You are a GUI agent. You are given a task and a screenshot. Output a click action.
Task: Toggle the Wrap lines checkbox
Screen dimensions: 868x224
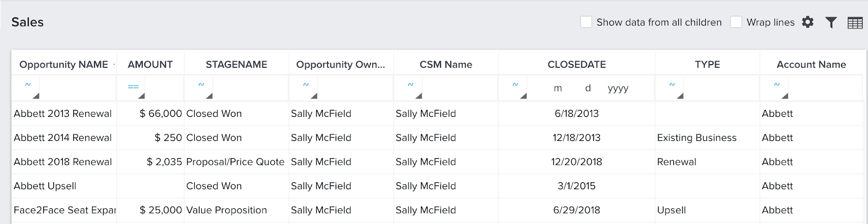[736, 22]
